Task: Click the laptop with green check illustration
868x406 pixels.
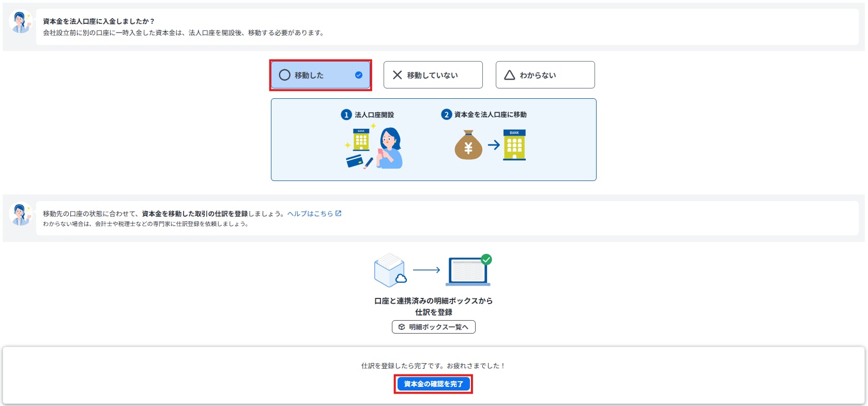Action: pos(469,270)
